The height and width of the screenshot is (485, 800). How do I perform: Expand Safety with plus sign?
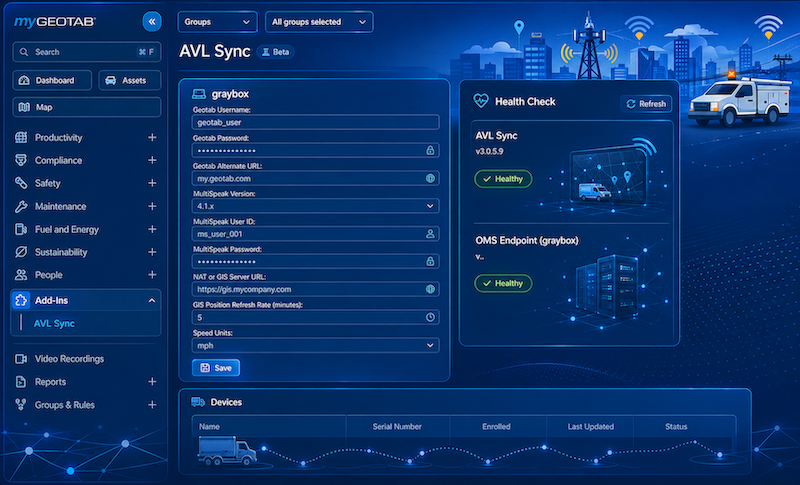(152, 183)
